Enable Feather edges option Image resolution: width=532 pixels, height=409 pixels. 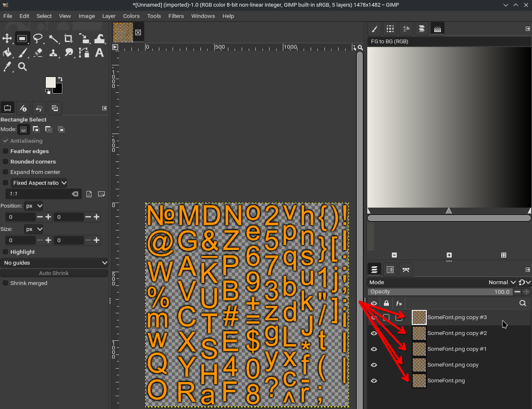click(x=5, y=151)
